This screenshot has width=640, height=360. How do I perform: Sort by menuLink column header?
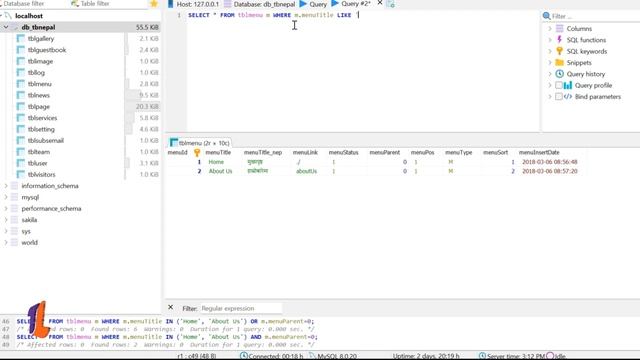[305, 153]
